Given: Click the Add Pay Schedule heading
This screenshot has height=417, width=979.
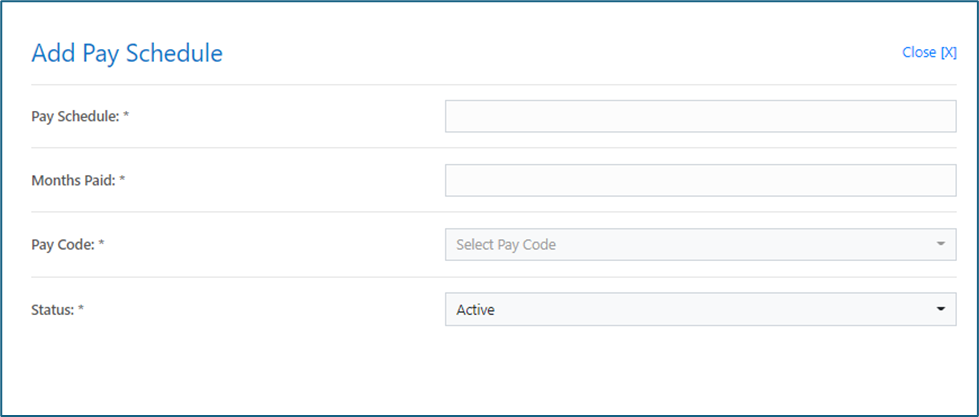Looking at the screenshot, I should coord(127,54).
